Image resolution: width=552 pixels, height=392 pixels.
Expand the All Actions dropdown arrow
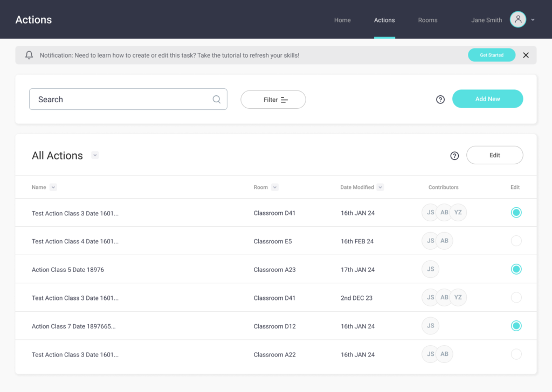[x=95, y=155]
